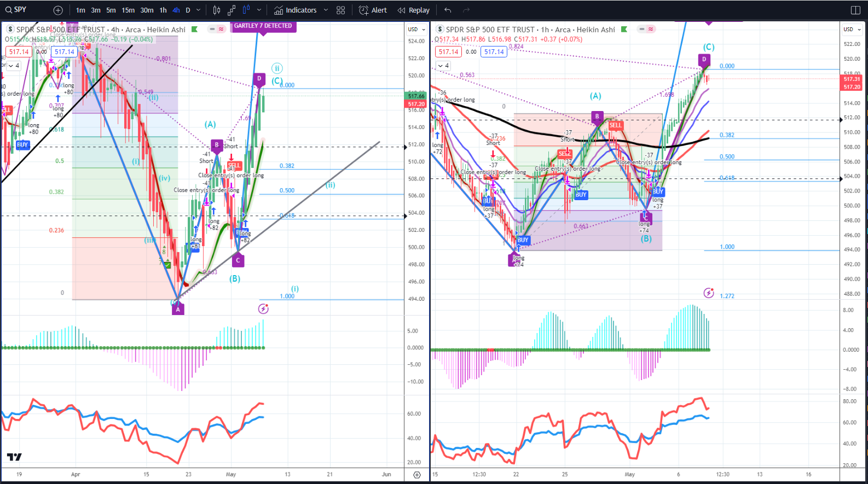This screenshot has width=868, height=484.
Task: Click the left chart BUY label near 512
Action: pos(22,145)
